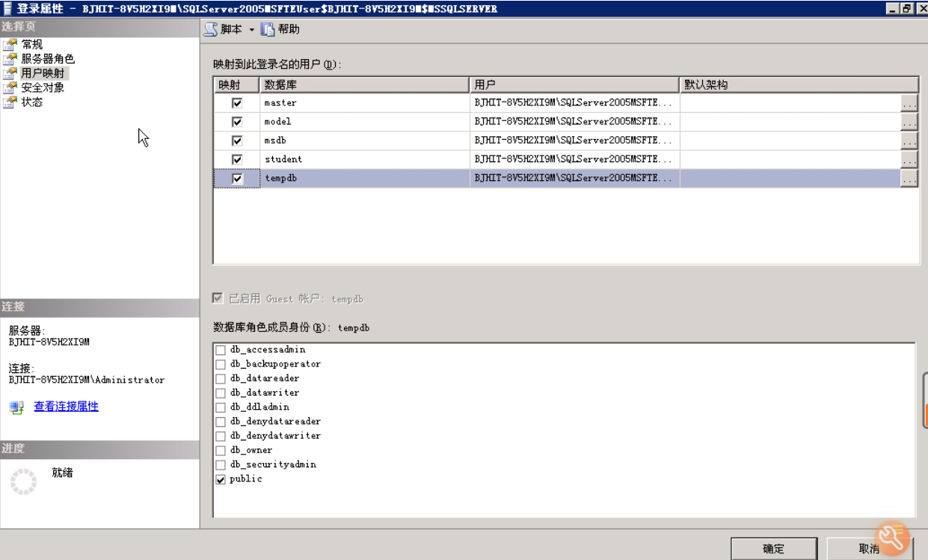Click the 查看连接属性 link
Viewport: 928px width, 560px height.
(66, 407)
